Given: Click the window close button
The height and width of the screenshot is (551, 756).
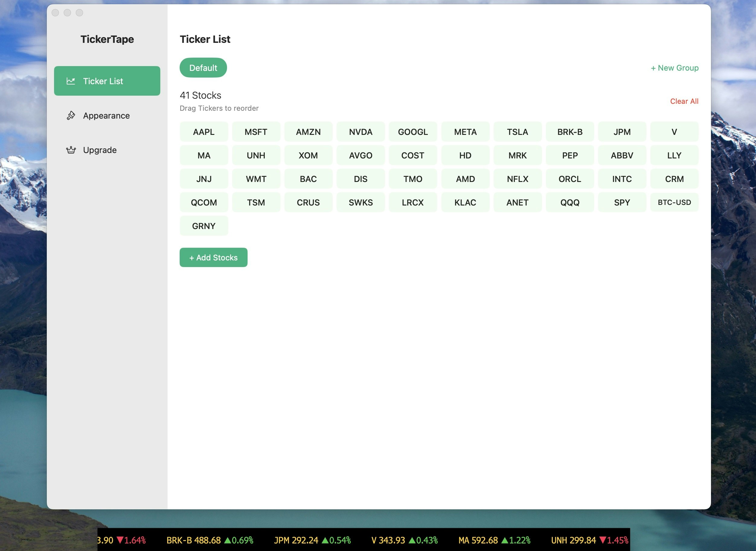Looking at the screenshot, I should (x=55, y=13).
